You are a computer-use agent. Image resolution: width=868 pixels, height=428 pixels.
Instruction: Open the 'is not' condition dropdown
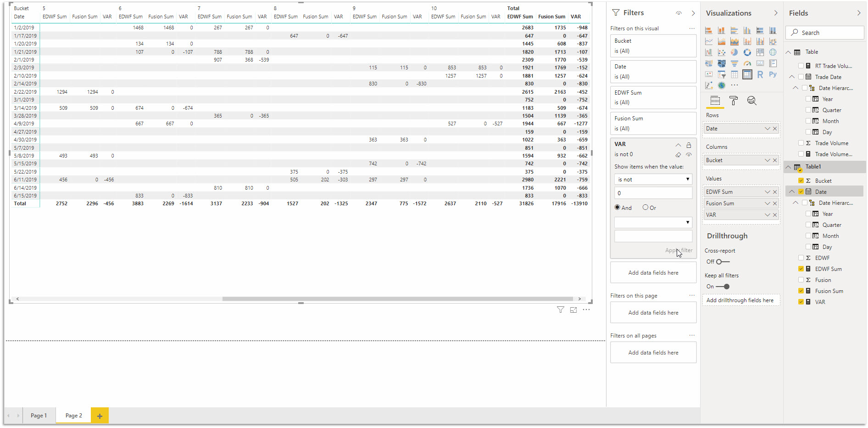[x=653, y=180]
